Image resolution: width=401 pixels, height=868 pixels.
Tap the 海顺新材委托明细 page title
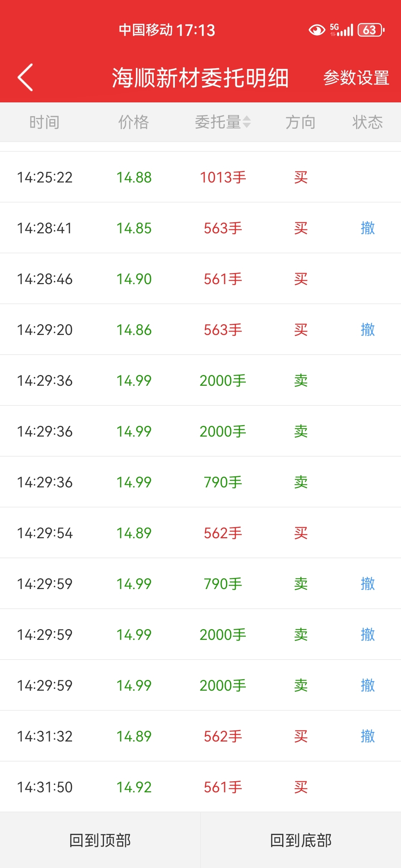point(200,78)
